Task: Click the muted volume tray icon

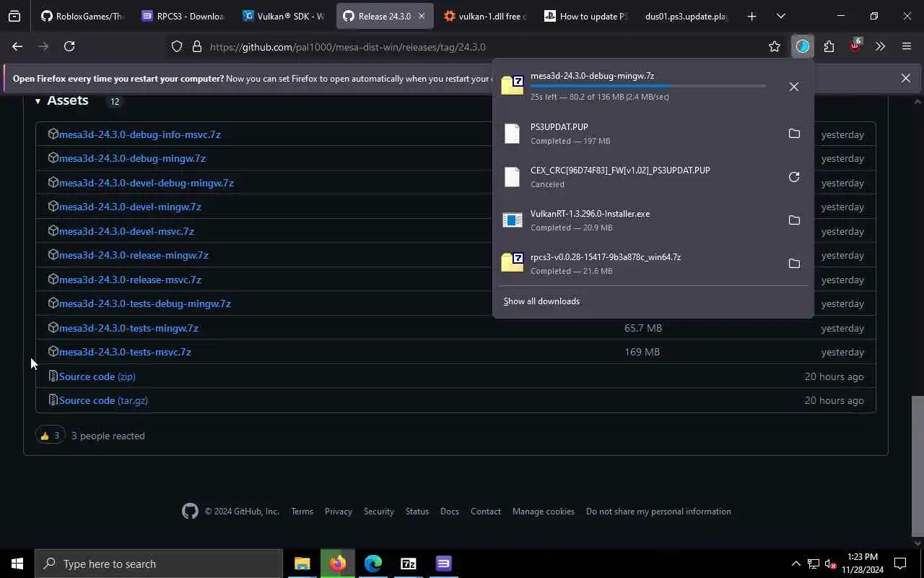Action: point(831,564)
